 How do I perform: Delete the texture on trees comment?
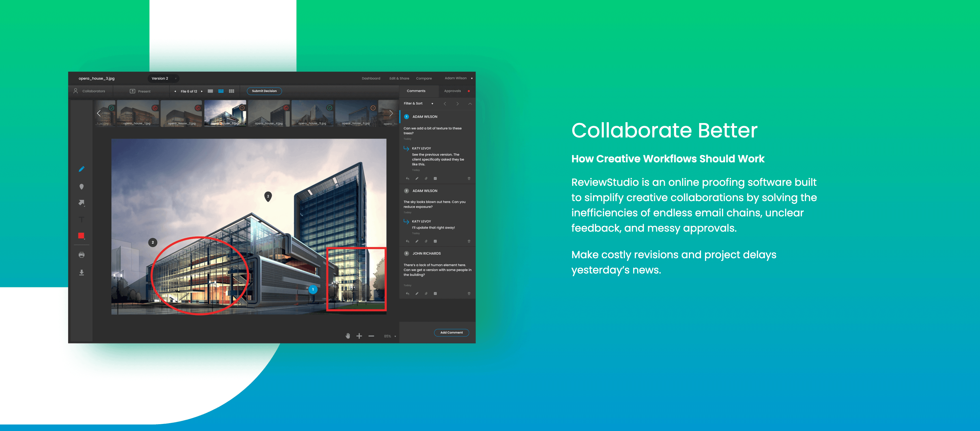pyautogui.click(x=469, y=178)
